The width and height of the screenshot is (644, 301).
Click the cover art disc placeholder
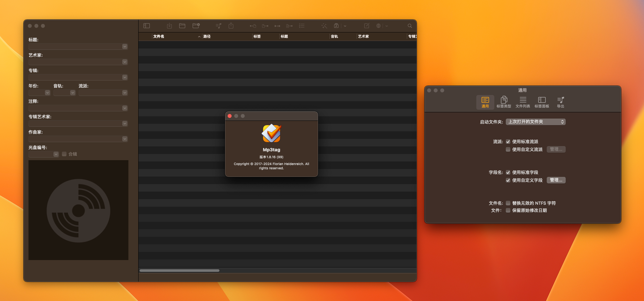click(78, 210)
